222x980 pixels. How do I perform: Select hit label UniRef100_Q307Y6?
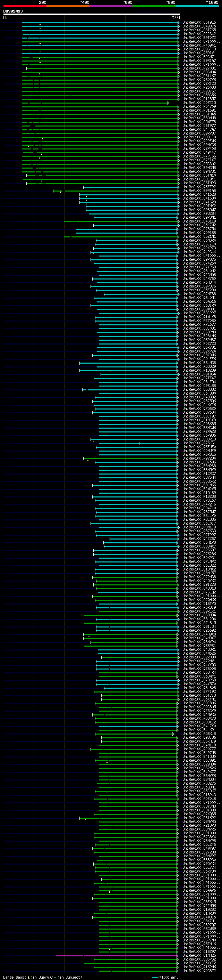pos(199,80)
